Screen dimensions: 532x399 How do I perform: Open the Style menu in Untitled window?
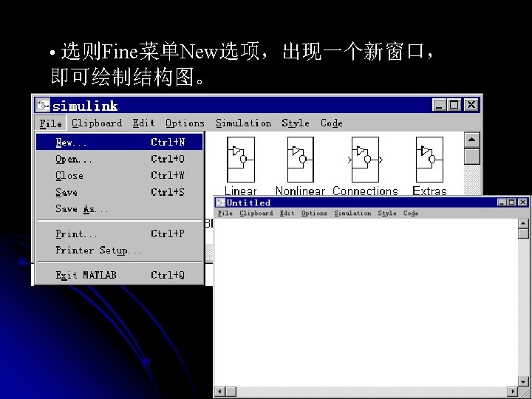pos(387,213)
